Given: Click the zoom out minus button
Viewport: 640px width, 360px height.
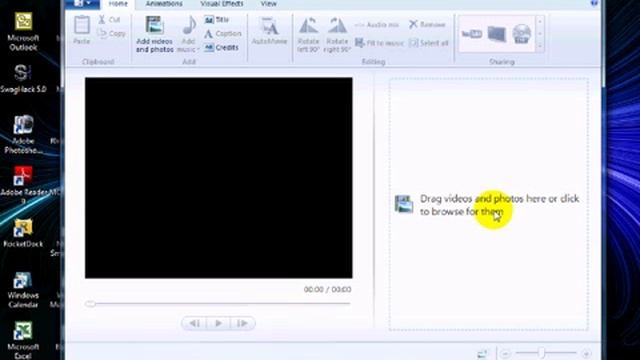Looking at the screenshot, I should (x=505, y=353).
